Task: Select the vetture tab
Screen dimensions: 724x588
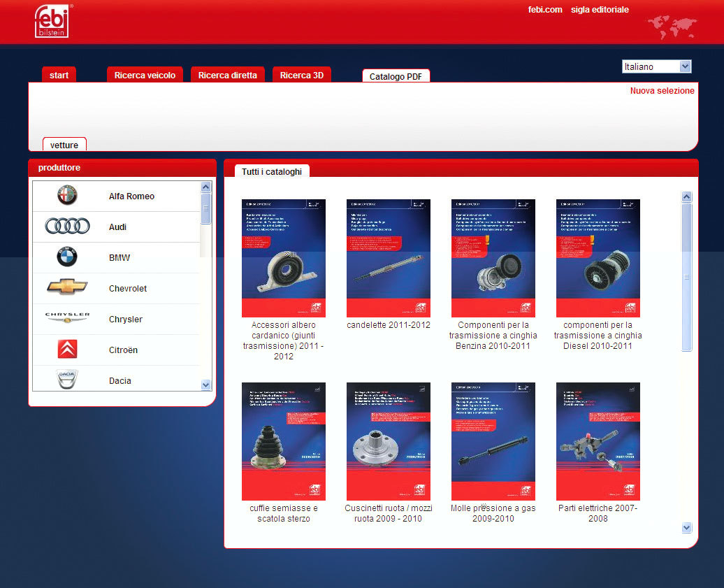Action: 64,145
